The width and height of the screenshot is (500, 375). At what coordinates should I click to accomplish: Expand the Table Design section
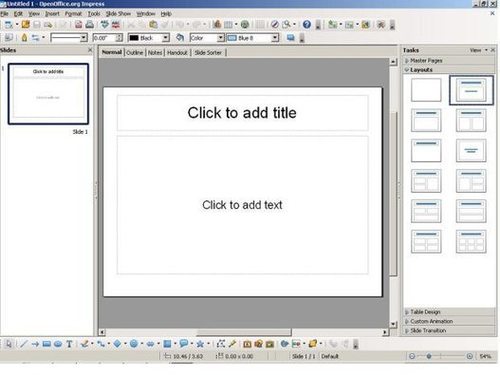point(449,312)
